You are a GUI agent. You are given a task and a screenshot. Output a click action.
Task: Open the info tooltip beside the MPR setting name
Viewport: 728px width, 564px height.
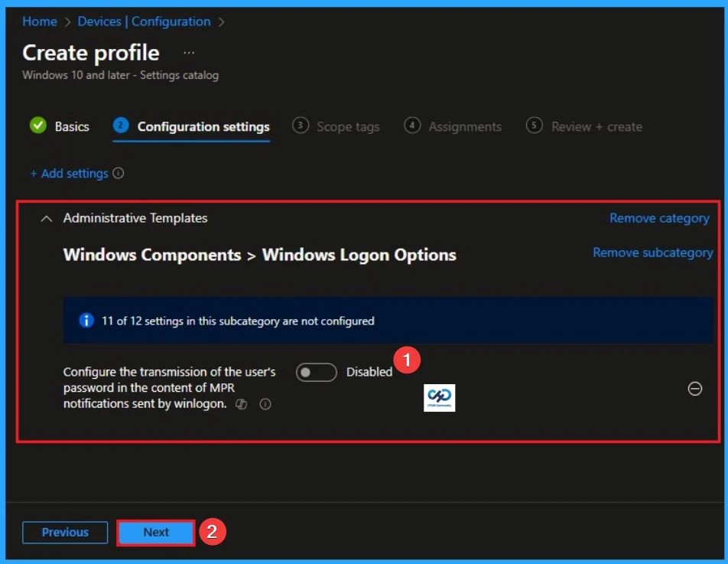265,403
